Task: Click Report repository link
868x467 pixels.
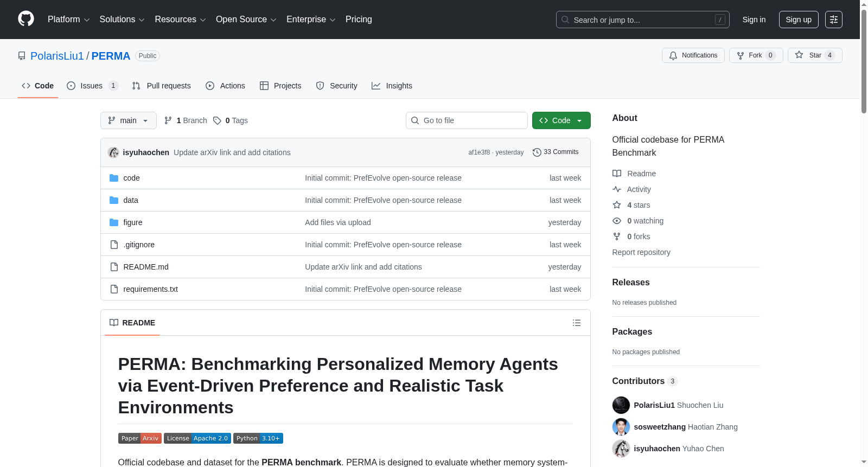Action: tap(641, 252)
